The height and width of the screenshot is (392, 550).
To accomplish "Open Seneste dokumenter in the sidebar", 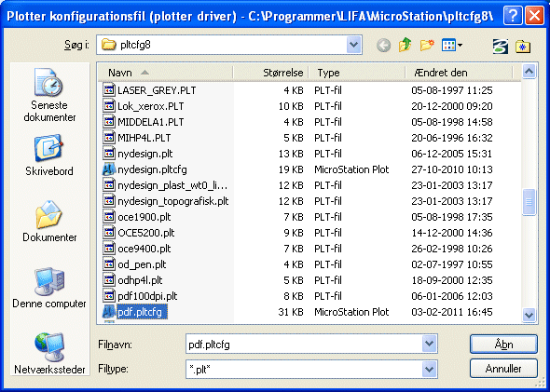I will (x=49, y=95).
